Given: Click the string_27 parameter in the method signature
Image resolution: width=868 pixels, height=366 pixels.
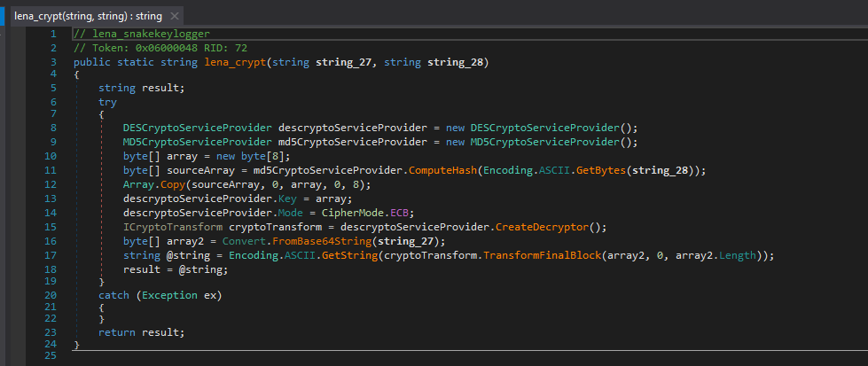Looking at the screenshot, I should (x=341, y=62).
